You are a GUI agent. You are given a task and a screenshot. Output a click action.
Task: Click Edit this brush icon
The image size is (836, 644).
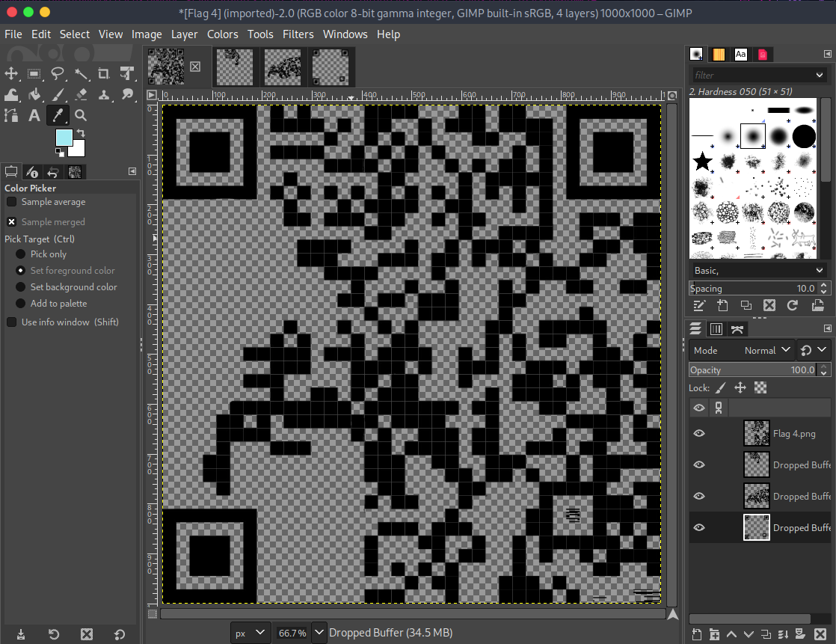(699, 305)
